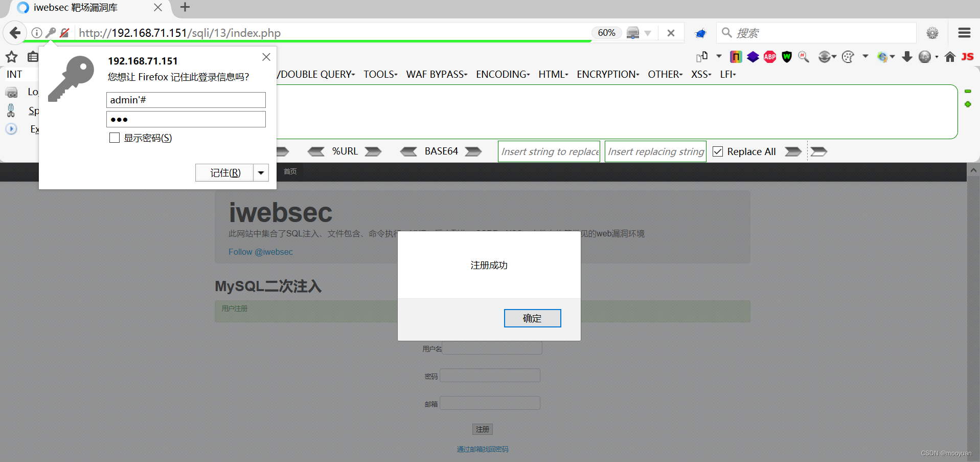
Task: Open the TOOLS menu in HackBar
Action: [x=380, y=74]
